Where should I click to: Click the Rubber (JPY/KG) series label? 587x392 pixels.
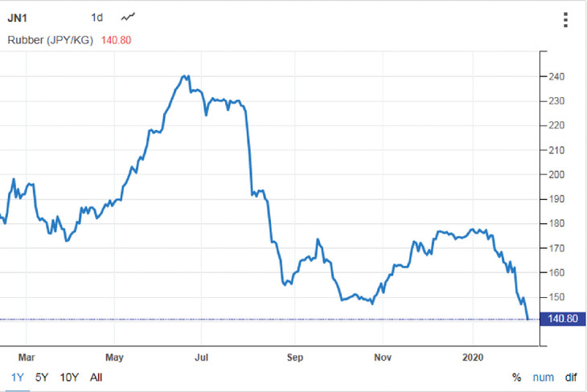(x=51, y=39)
